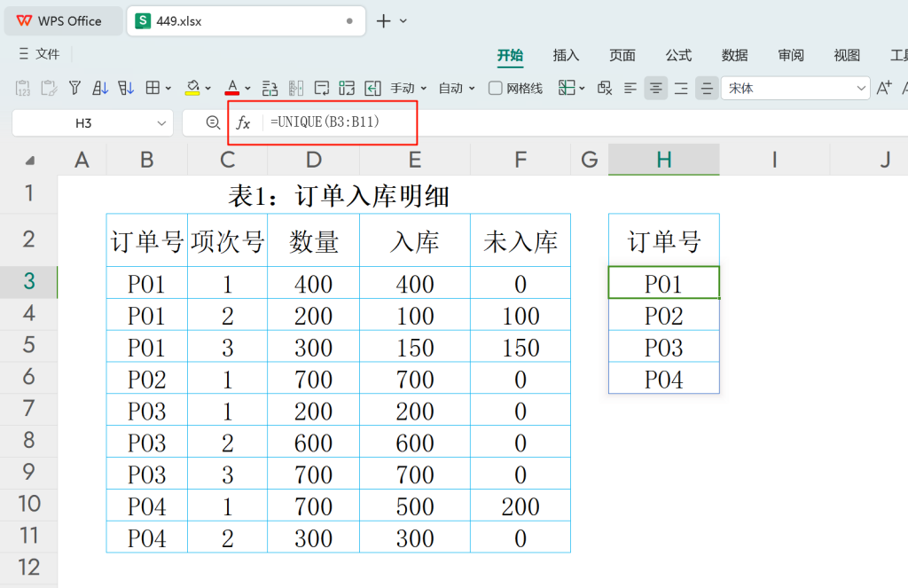Align text left

tap(630, 88)
